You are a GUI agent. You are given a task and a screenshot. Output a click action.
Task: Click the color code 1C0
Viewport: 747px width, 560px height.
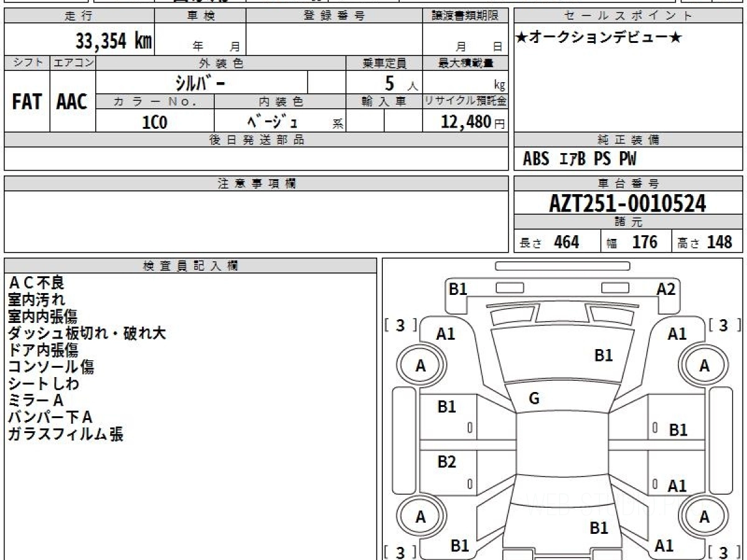155,122
